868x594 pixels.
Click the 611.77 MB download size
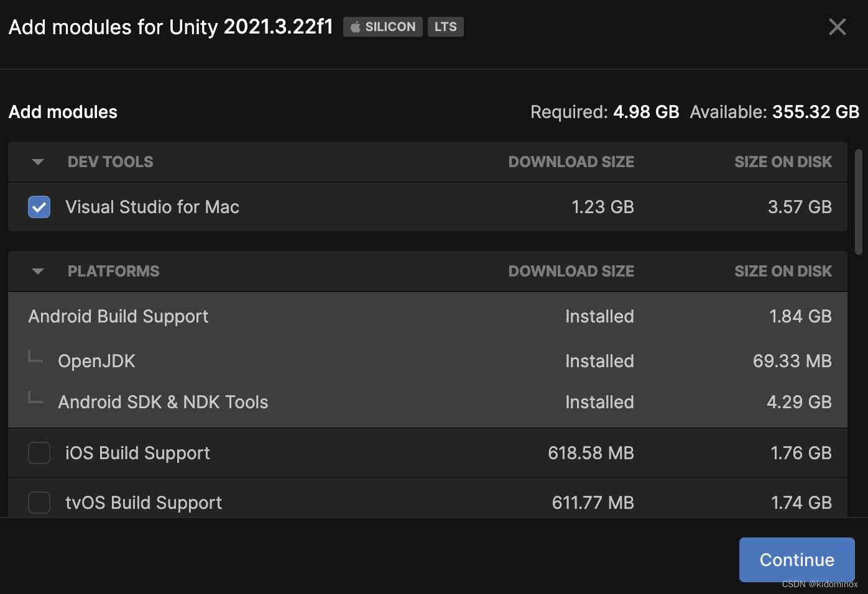tap(593, 503)
